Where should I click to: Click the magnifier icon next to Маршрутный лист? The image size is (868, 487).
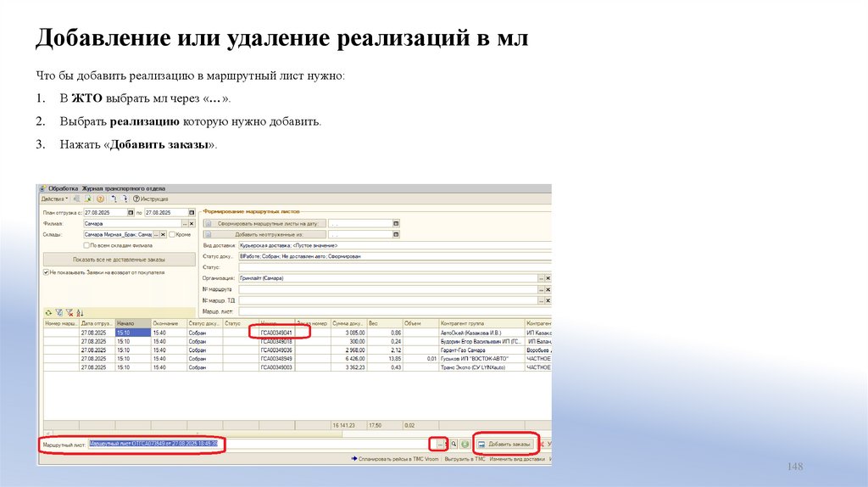(454, 445)
